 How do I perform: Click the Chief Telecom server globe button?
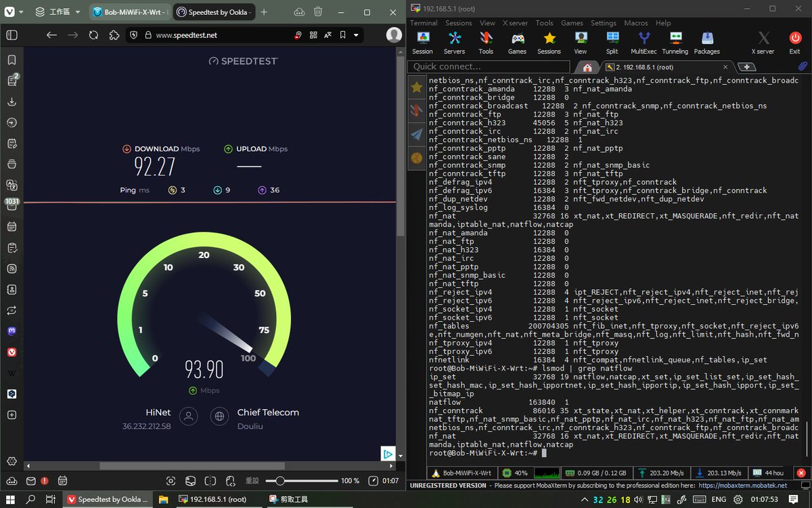pos(219,416)
